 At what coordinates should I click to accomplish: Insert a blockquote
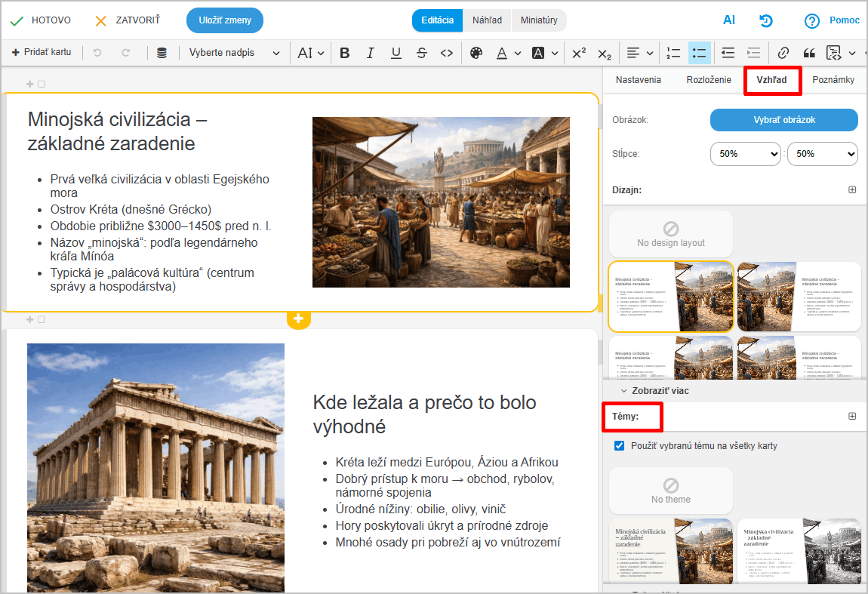tap(808, 53)
